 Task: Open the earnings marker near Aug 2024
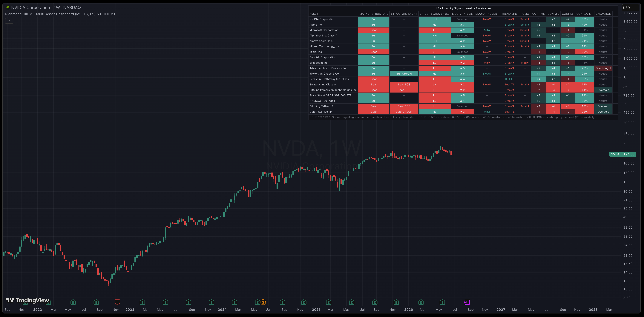tap(283, 302)
